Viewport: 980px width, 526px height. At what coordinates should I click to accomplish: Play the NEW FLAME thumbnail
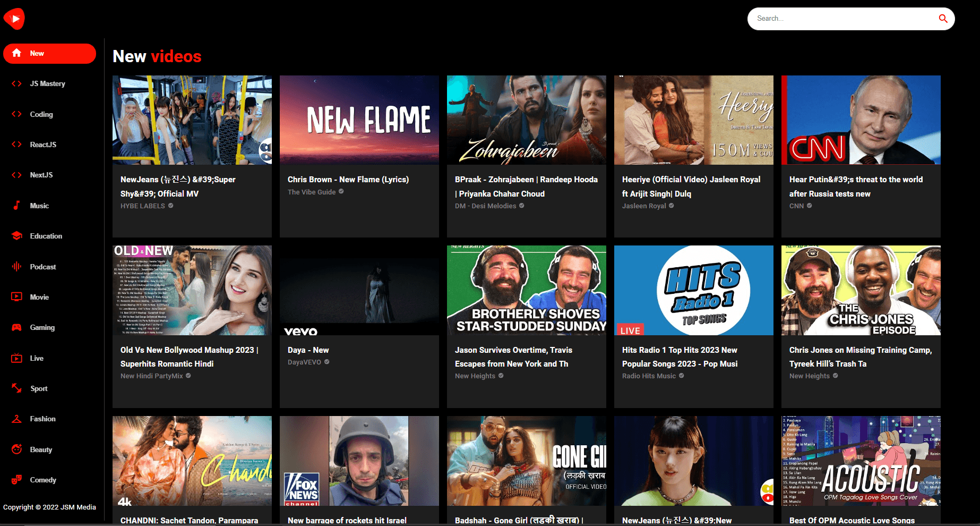pos(359,120)
